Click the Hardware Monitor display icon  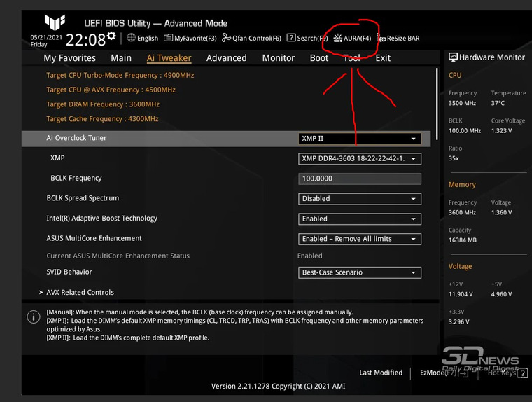[x=453, y=57]
